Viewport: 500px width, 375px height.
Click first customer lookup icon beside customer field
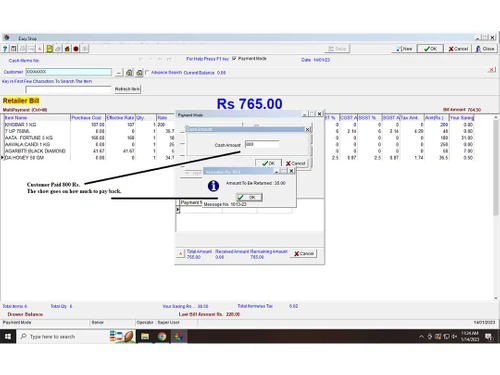tap(129, 72)
